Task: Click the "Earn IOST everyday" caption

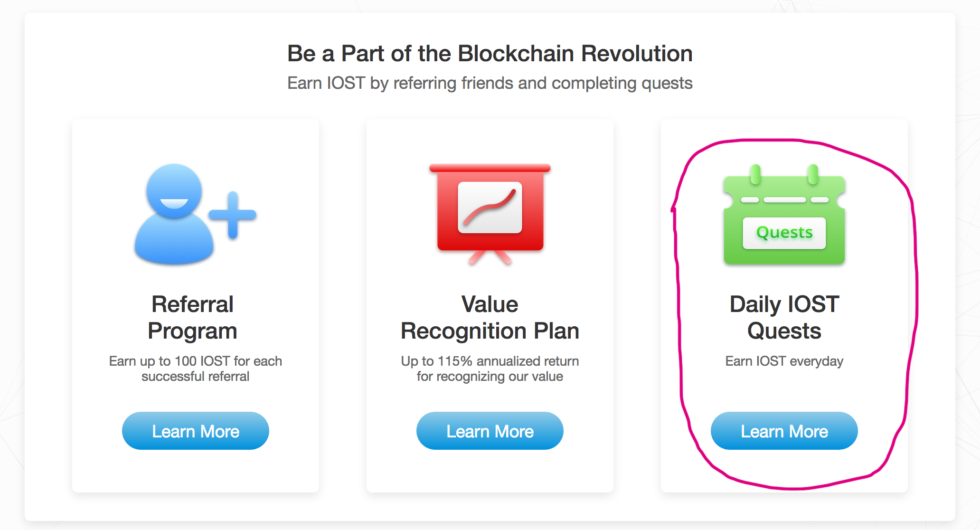Action: [784, 361]
